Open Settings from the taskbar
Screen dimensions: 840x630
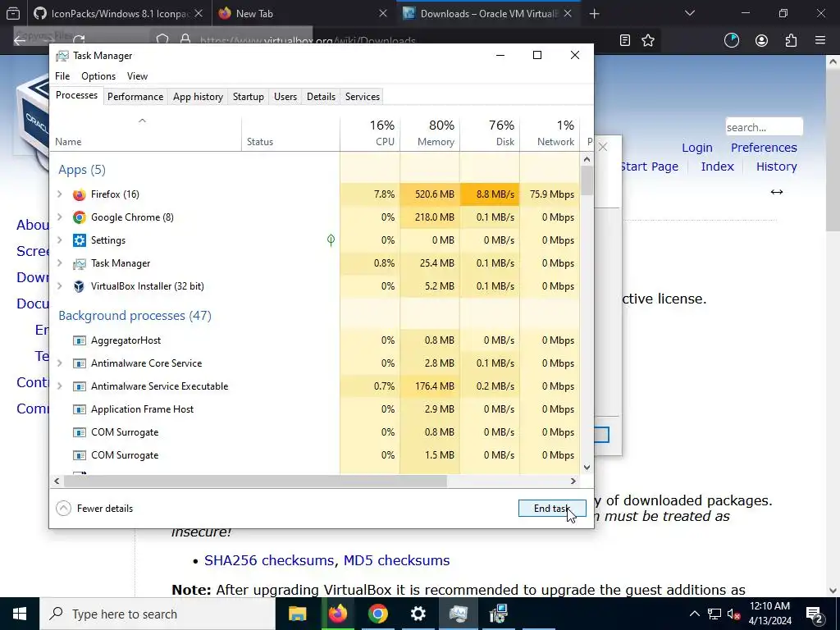418,614
